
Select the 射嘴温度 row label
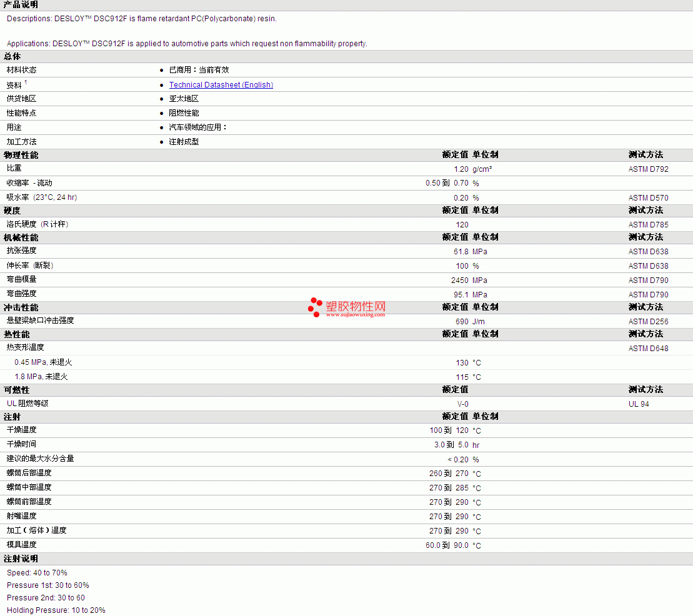(22, 516)
